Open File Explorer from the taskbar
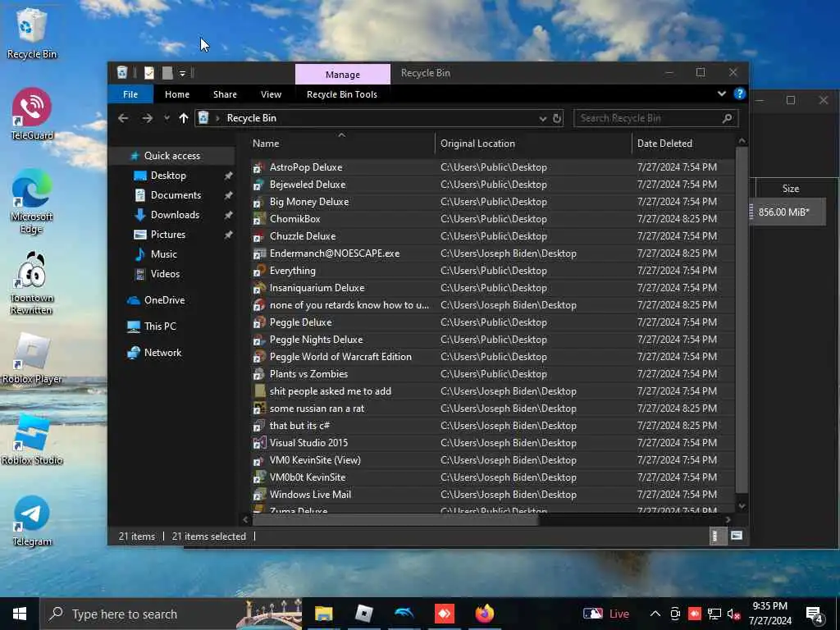 [323, 614]
